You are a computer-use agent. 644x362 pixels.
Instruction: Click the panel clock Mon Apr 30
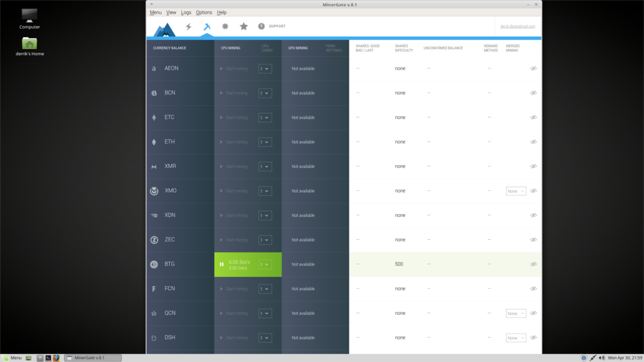click(625, 358)
